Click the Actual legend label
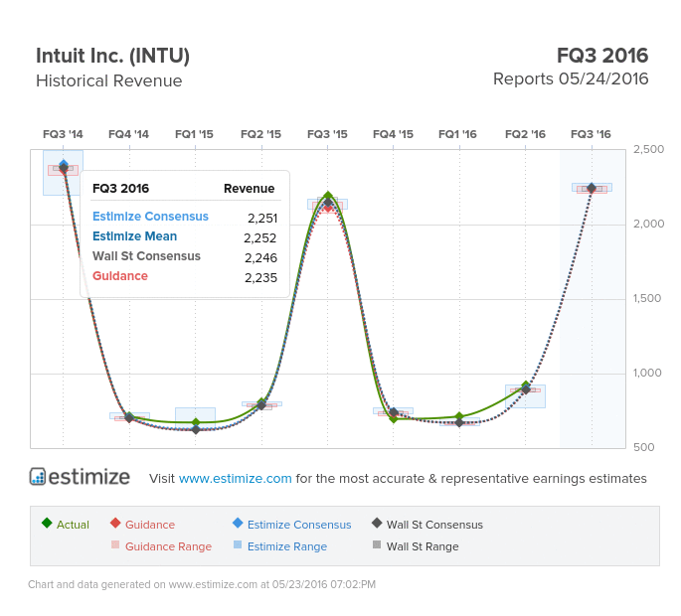The image size is (681, 616). 73,525
